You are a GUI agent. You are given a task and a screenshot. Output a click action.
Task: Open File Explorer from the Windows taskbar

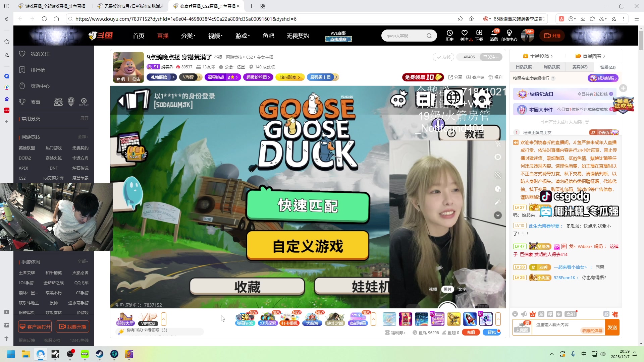[26, 354]
